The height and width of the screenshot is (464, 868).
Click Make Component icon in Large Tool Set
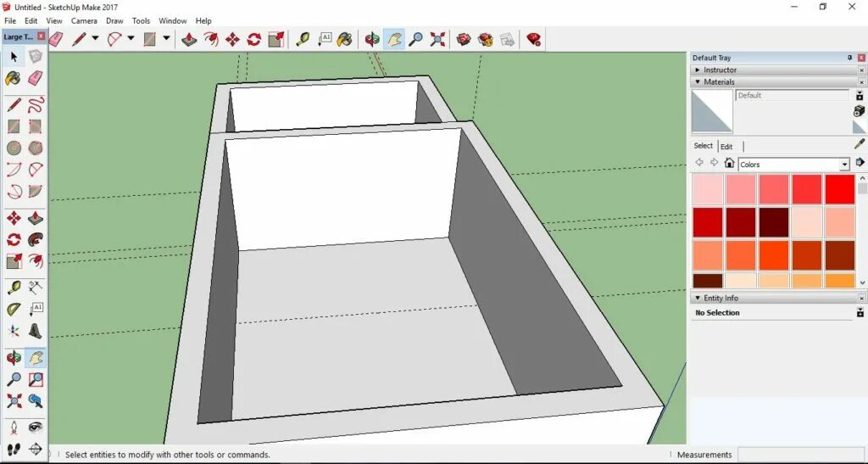pyautogui.click(x=36, y=57)
